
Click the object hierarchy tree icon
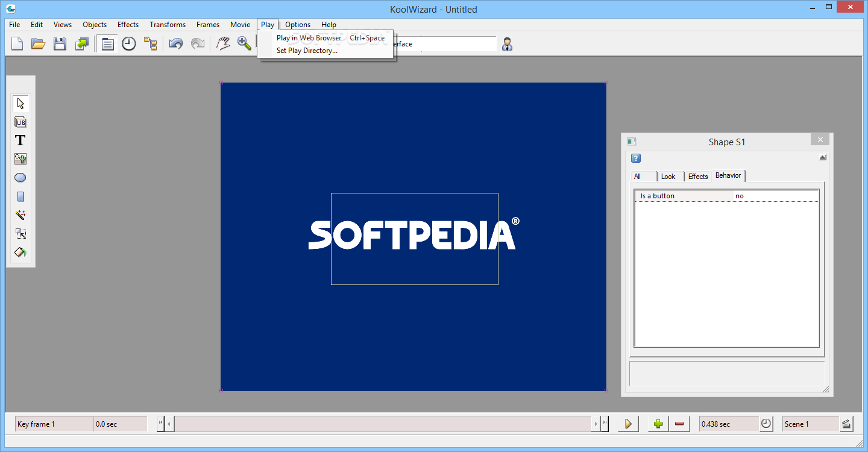(x=150, y=43)
